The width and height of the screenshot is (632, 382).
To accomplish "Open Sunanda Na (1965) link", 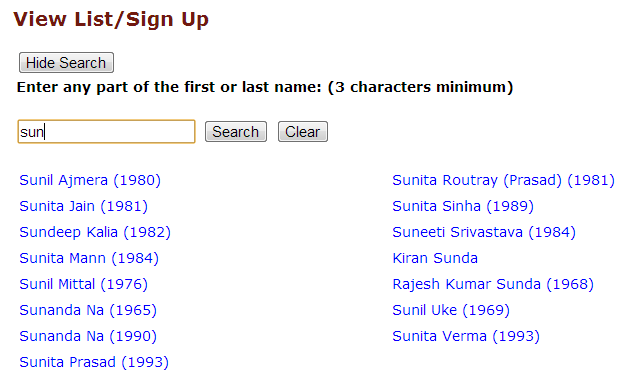I will 88,310.
